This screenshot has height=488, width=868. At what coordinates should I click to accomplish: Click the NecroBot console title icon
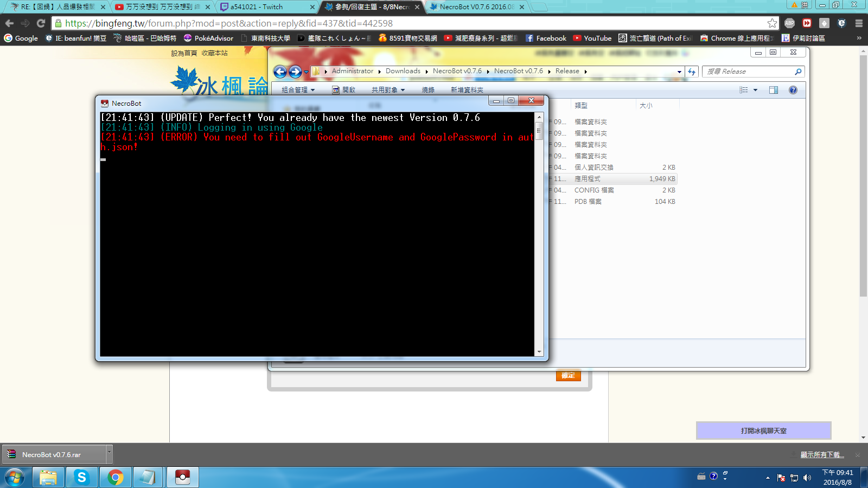(105, 103)
